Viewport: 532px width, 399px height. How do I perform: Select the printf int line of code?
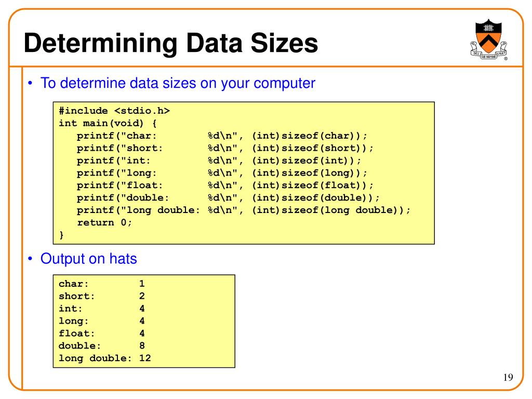pyautogui.click(x=219, y=161)
